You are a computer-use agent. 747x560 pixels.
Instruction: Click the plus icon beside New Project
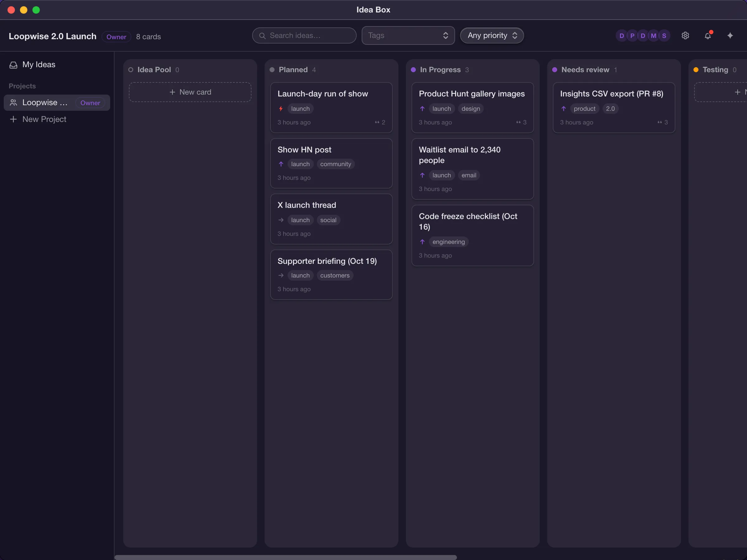pos(13,119)
